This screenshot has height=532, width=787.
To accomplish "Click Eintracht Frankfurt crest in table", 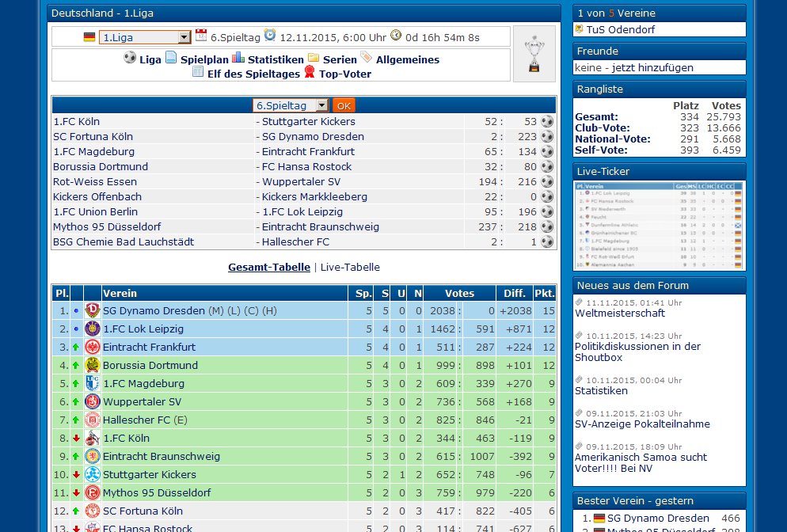I will tap(93, 347).
